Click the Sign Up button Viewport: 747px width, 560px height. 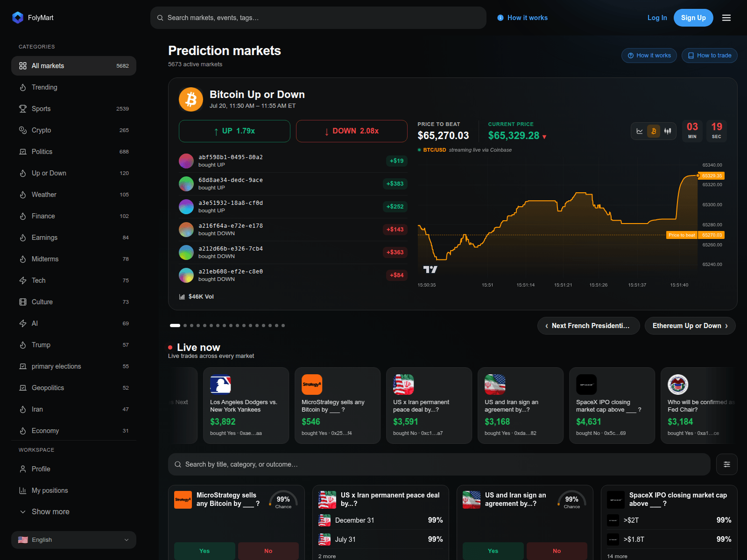click(x=693, y=18)
